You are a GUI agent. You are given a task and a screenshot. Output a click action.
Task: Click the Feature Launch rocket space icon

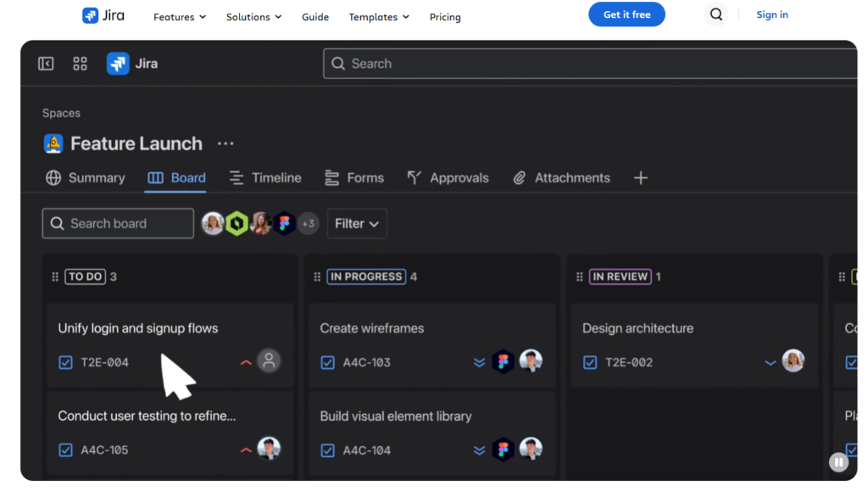[53, 143]
